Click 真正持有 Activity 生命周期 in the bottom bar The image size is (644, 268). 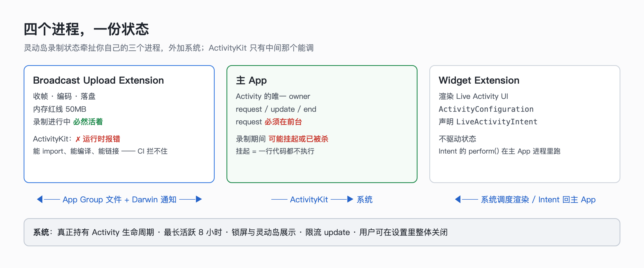(106, 232)
